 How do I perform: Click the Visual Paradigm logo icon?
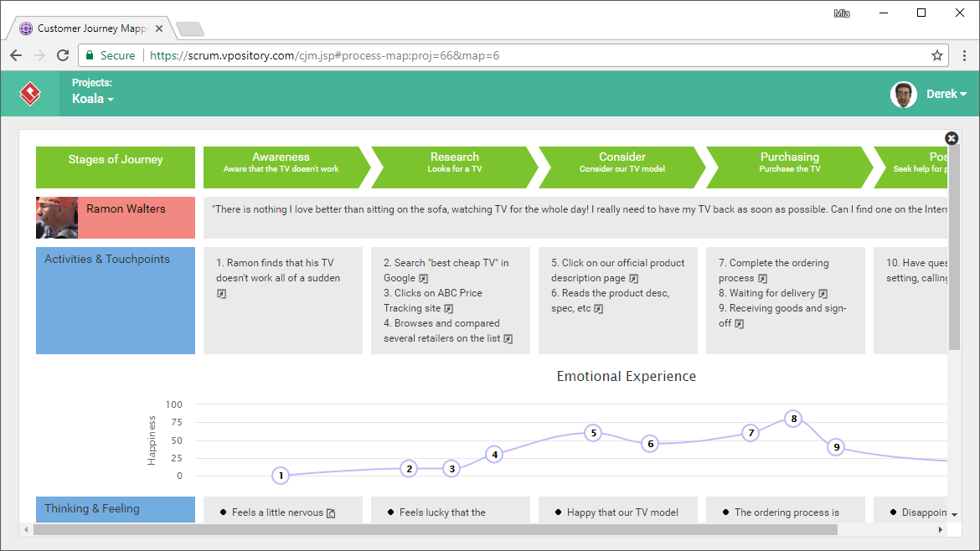tap(30, 94)
